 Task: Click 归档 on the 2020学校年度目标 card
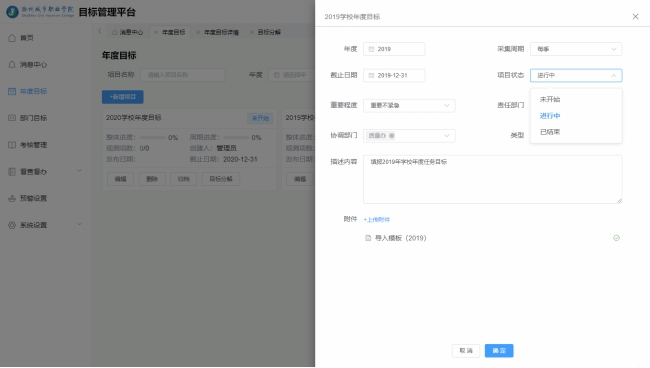pyautogui.click(x=184, y=179)
